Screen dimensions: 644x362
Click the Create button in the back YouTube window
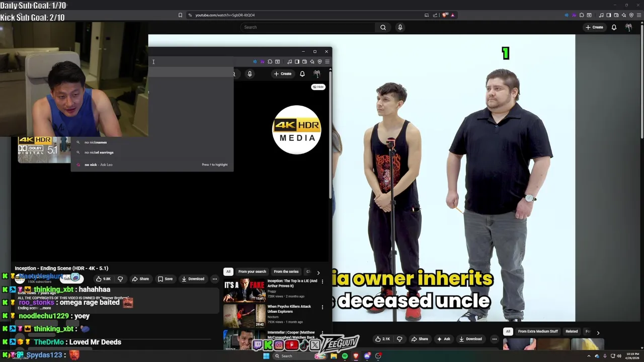[x=594, y=27]
